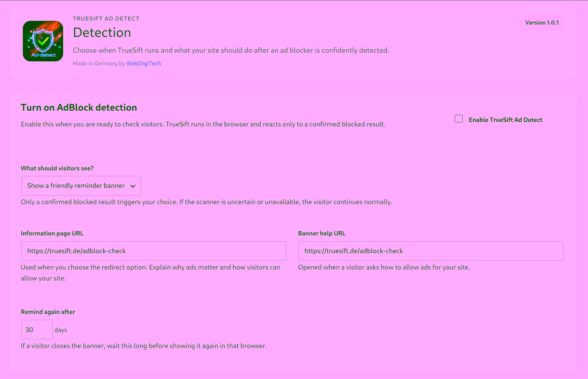Click the 'Enable TrueSift Ad Detect' label
Screen dimensions: 588x379
point(505,120)
